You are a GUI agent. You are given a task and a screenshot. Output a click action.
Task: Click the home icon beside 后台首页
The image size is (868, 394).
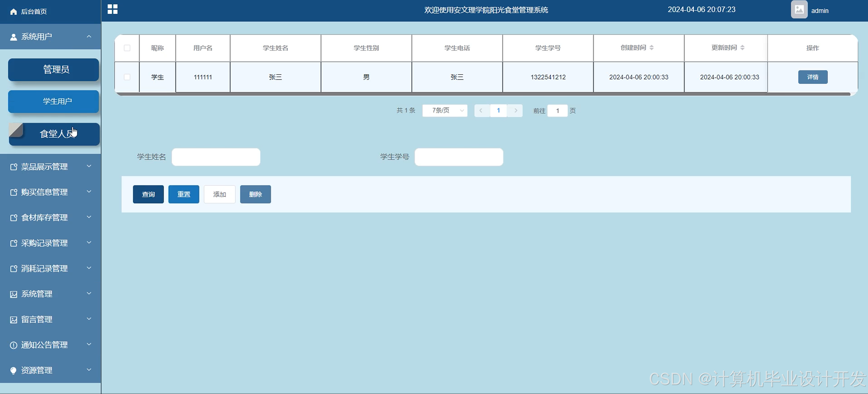[x=14, y=12]
